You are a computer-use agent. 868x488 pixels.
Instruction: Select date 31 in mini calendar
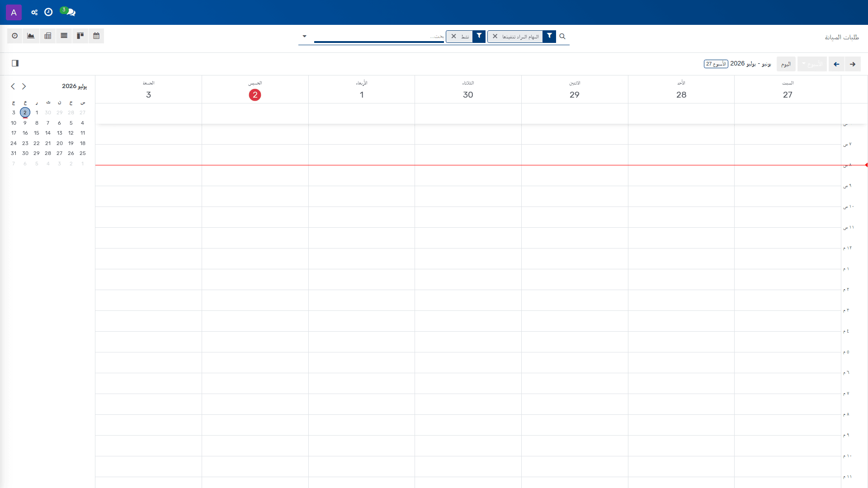(14, 153)
